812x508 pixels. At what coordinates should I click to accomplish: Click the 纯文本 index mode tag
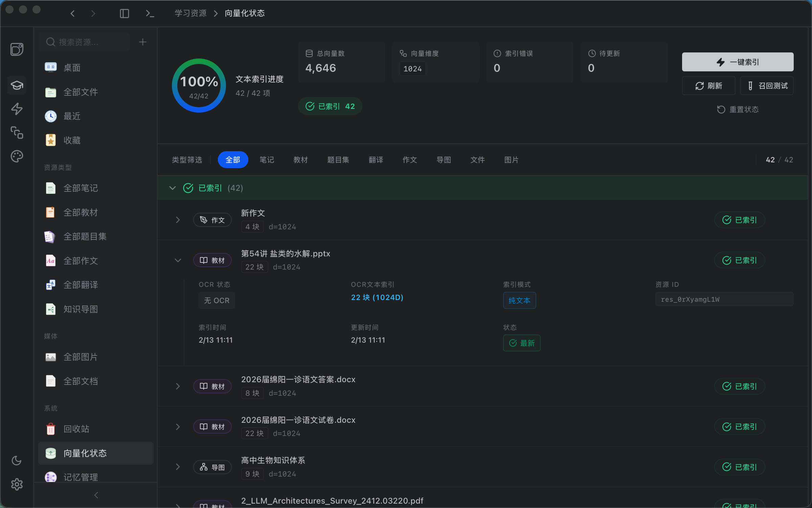[520, 300]
